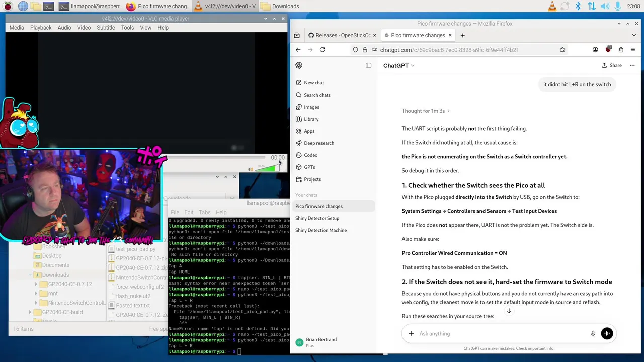This screenshot has width=644, height=362.
Task: Open Firefox account icon
Action: tap(595, 50)
